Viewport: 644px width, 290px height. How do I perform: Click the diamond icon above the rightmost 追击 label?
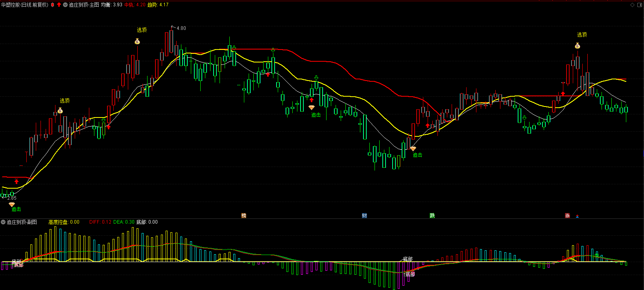(x=413, y=149)
